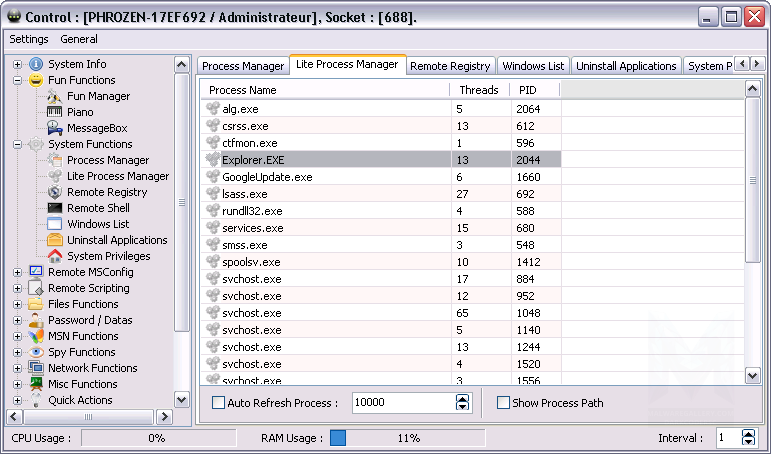The image size is (771, 454).
Task: Open the Settings menu
Action: coord(29,39)
